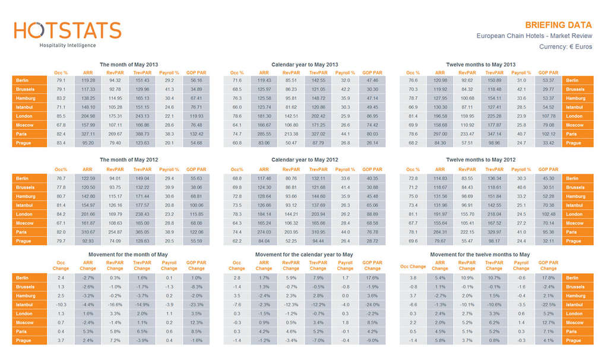Click 'Calendar year to May 2013' heading

[x=305, y=65]
